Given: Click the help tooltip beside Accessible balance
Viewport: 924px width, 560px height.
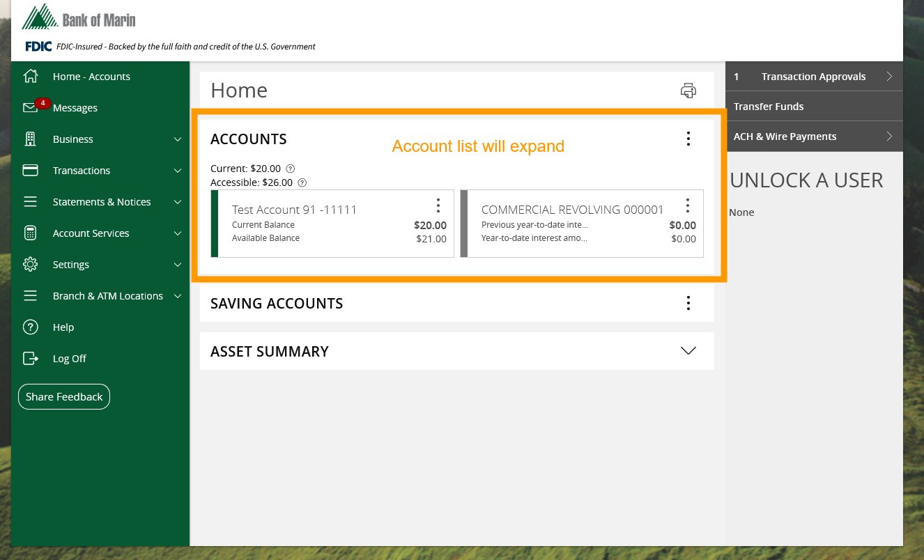Looking at the screenshot, I should (302, 182).
